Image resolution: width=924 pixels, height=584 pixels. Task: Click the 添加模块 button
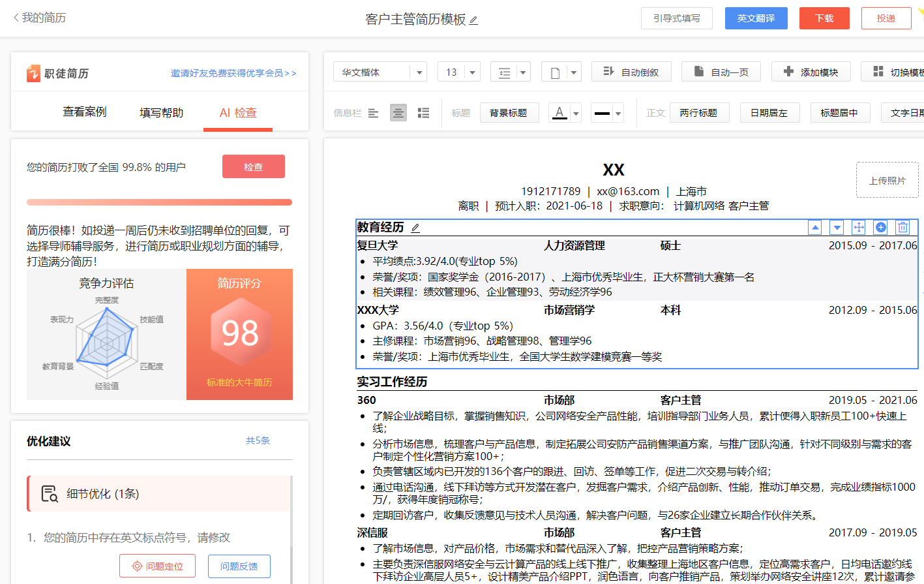pyautogui.click(x=811, y=72)
